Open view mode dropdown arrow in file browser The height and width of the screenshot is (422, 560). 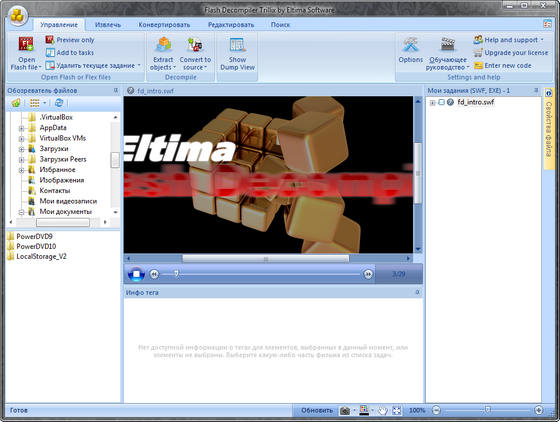tap(45, 103)
